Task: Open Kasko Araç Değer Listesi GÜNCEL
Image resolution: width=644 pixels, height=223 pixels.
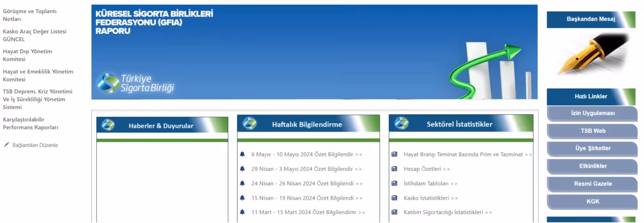Action: click(34, 35)
